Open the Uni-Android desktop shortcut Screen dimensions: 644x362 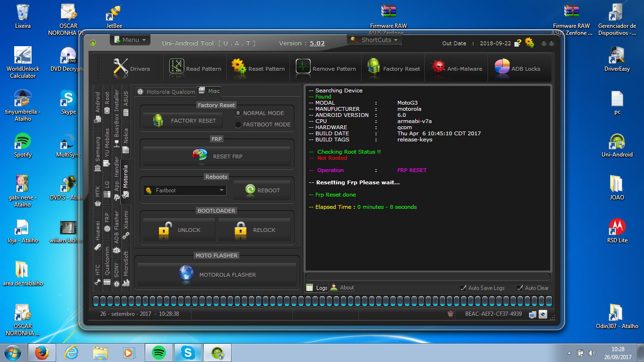click(x=617, y=146)
